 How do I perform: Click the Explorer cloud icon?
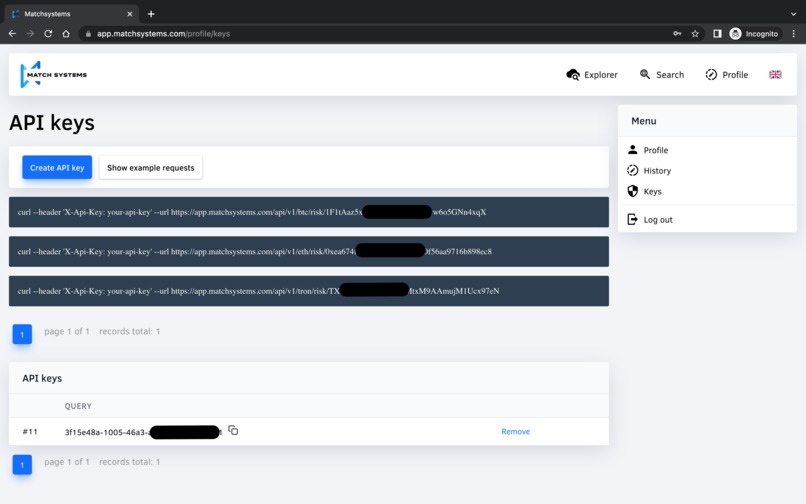(573, 75)
